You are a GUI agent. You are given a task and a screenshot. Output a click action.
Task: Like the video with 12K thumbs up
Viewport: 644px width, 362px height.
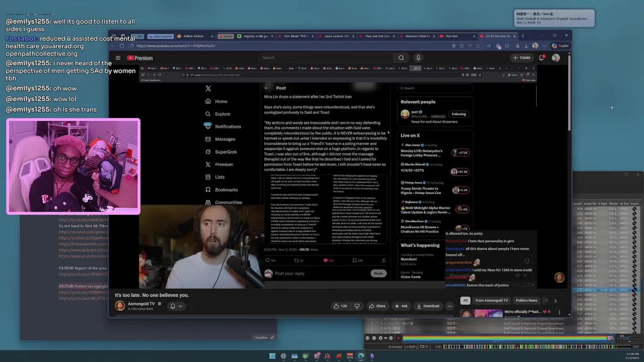[x=341, y=306]
